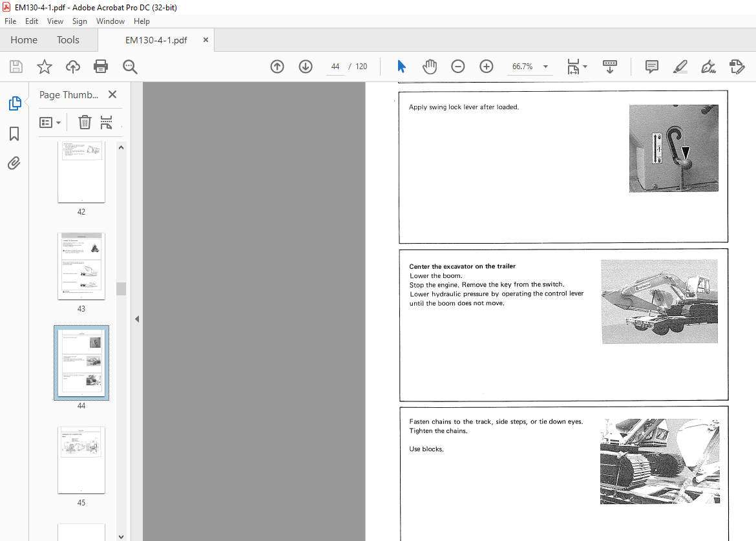Open the Help menu
This screenshot has height=541, width=756.
pyautogui.click(x=142, y=21)
